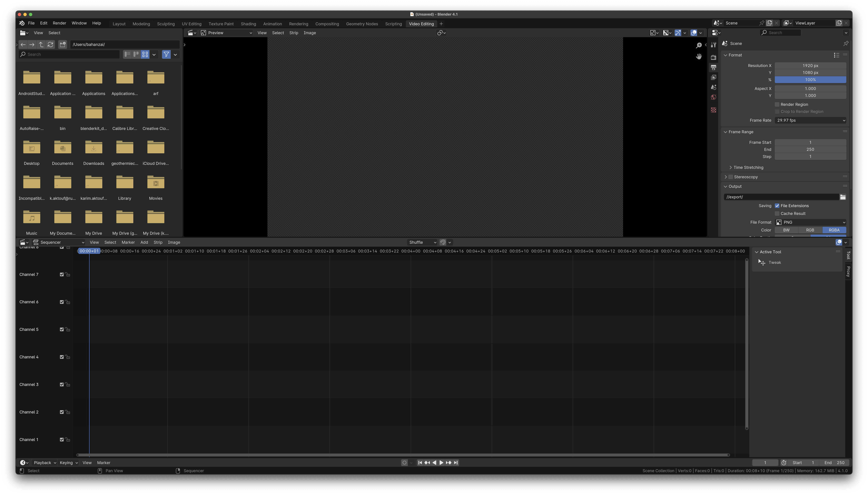Open File Format PNG dropdown

click(x=810, y=222)
